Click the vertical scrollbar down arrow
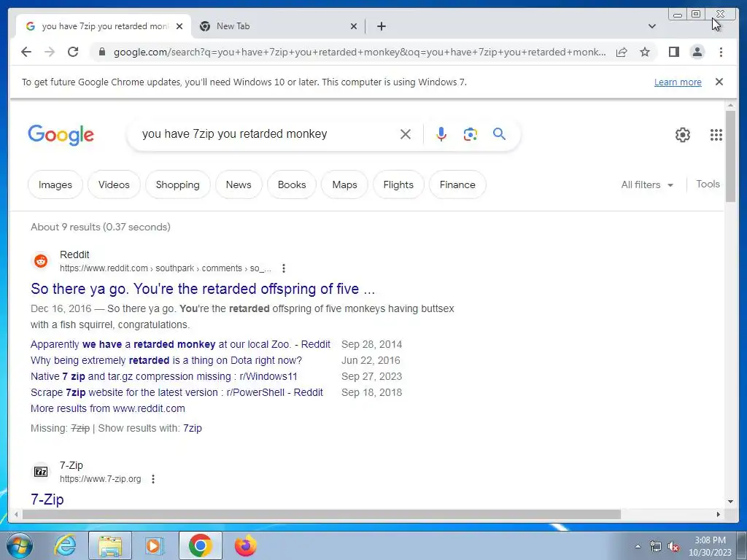This screenshot has width=747, height=560. [730, 502]
